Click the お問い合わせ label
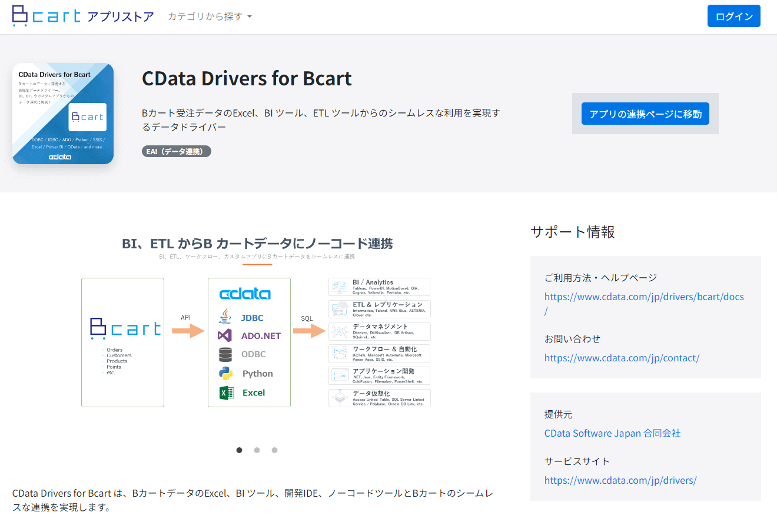 [572, 339]
